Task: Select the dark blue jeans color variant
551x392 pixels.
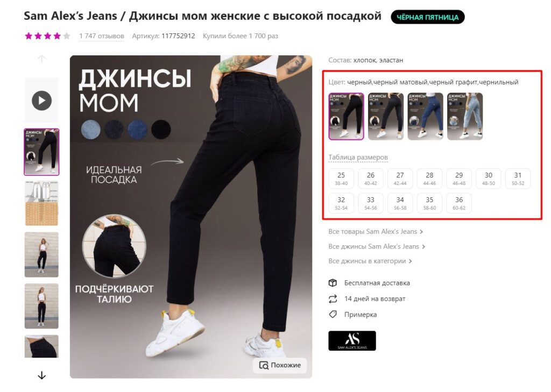Action: tap(425, 116)
